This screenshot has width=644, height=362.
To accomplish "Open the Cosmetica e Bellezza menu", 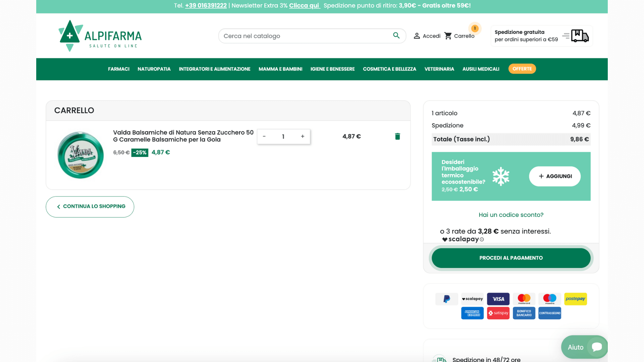I will point(389,69).
